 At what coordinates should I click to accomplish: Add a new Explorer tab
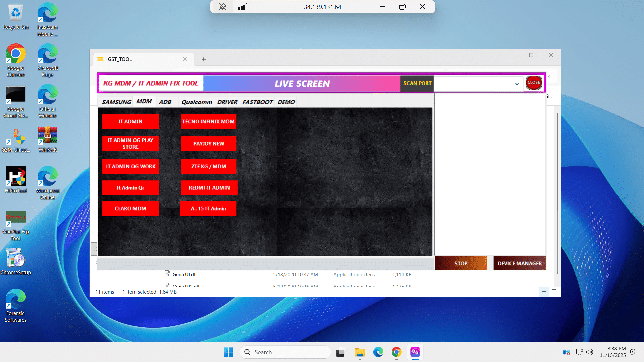(203, 59)
